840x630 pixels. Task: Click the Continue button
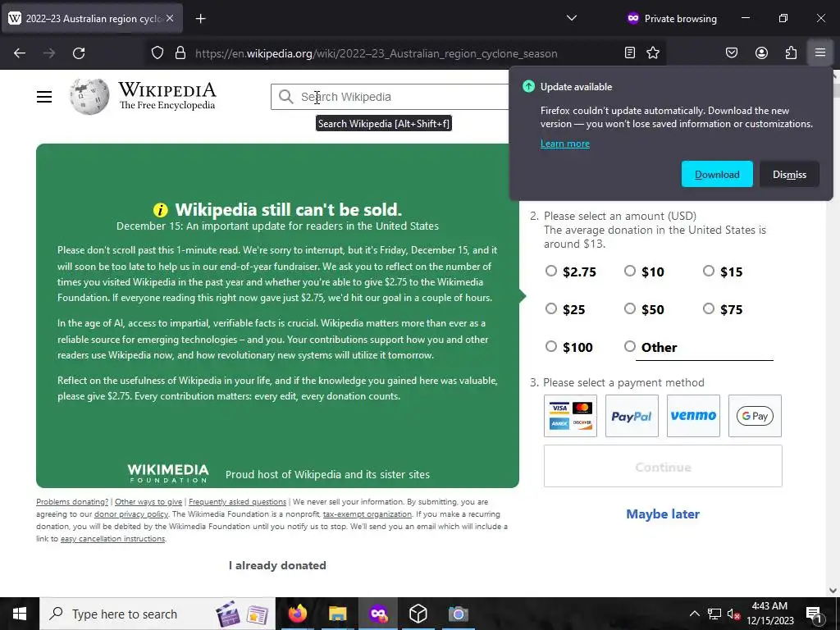[x=663, y=467]
